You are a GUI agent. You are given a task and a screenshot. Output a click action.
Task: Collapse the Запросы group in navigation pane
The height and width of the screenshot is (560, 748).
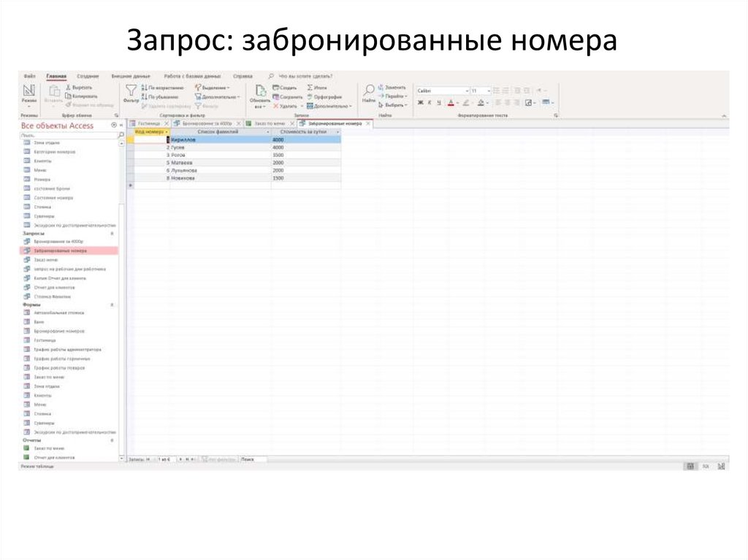pos(112,234)
